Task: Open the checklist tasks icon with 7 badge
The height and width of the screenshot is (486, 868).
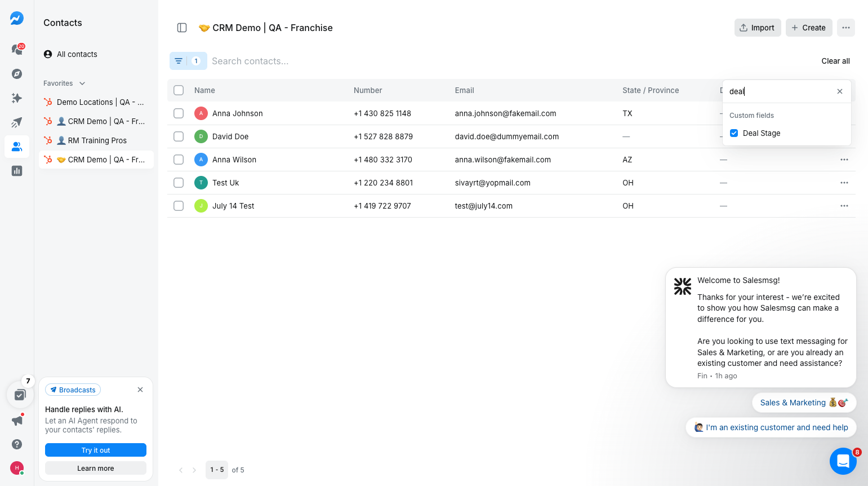Action: pos(20,395)
